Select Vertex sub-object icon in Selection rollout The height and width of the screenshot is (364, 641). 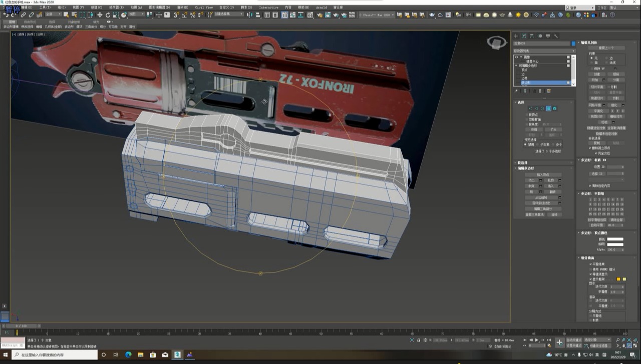point(530,108)
